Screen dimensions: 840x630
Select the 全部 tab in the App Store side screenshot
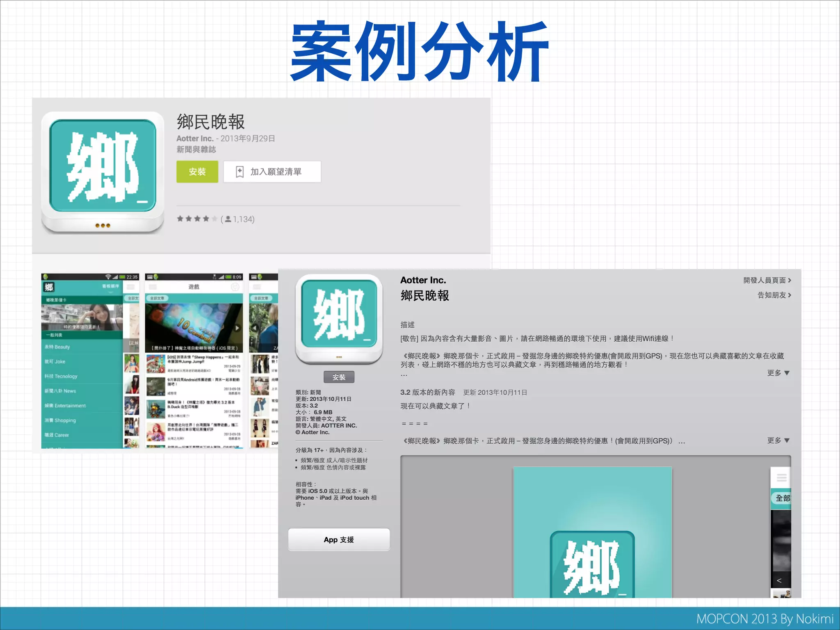pos(782,498)
